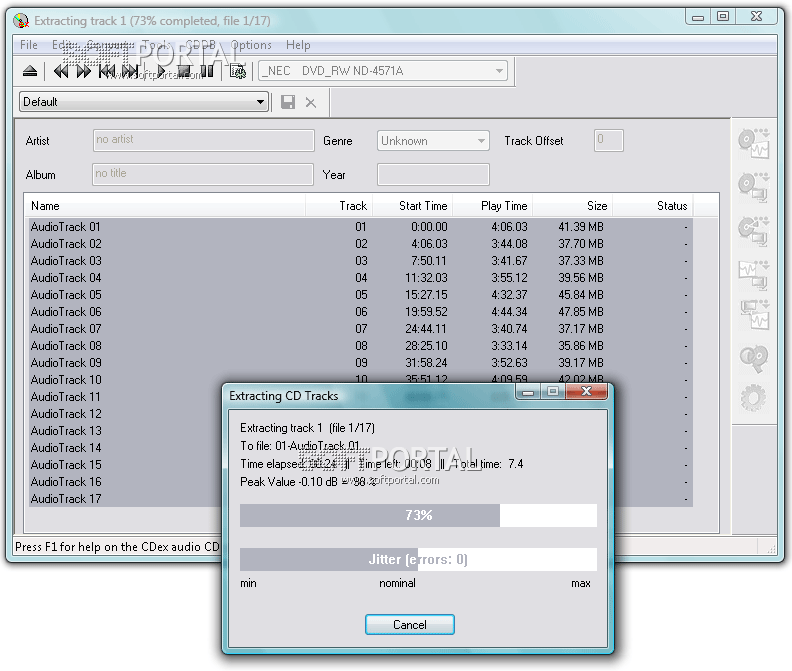The width and height of the screenshot is (792, 671).
Task: Cancel the CD track extraction
Action: pos(410,625)
